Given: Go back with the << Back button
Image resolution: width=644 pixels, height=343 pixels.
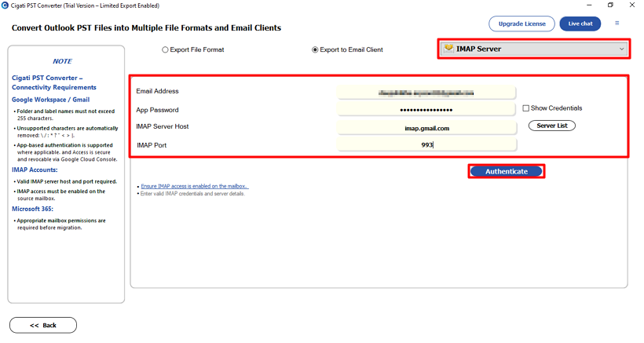Looking at the screenshot, I should click(43, 326).
